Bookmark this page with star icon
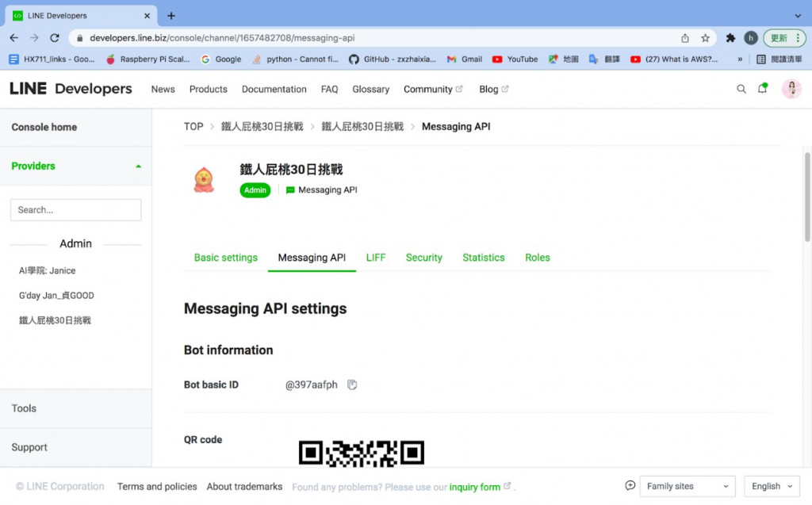The height and width of the screenshot is (505, 812). pyautogui.click(x=705, y=38)
